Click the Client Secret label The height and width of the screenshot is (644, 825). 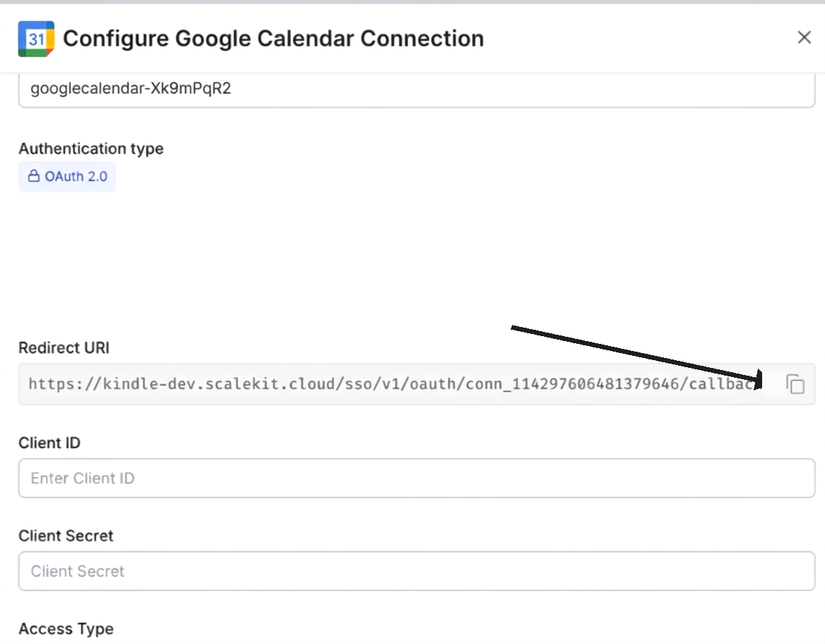(x=66, y=536)
